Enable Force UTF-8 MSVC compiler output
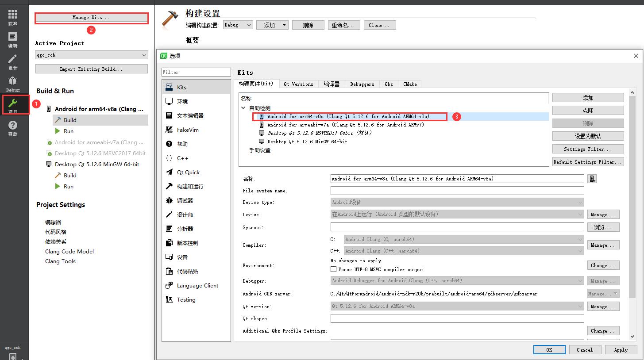This screenshot has width=644, height=360. coord(334,269)
